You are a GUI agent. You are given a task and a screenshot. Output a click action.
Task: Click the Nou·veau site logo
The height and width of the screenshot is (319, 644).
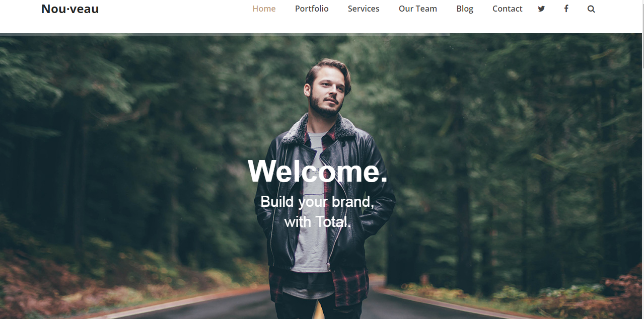pyautogui.click(x=70, y=9)
